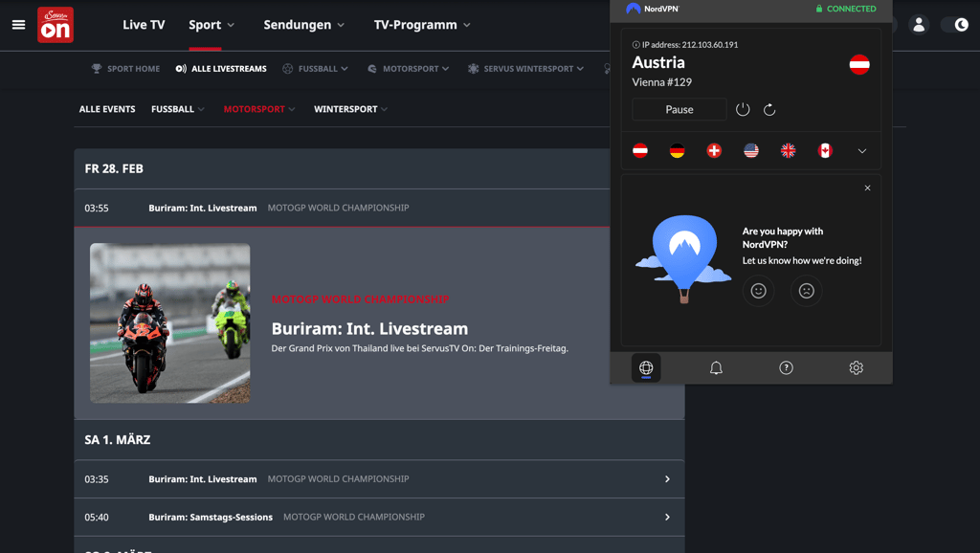The image size is (980, 553).
Task: Connect to United States quick flag
Action: [x=751, y=150]
